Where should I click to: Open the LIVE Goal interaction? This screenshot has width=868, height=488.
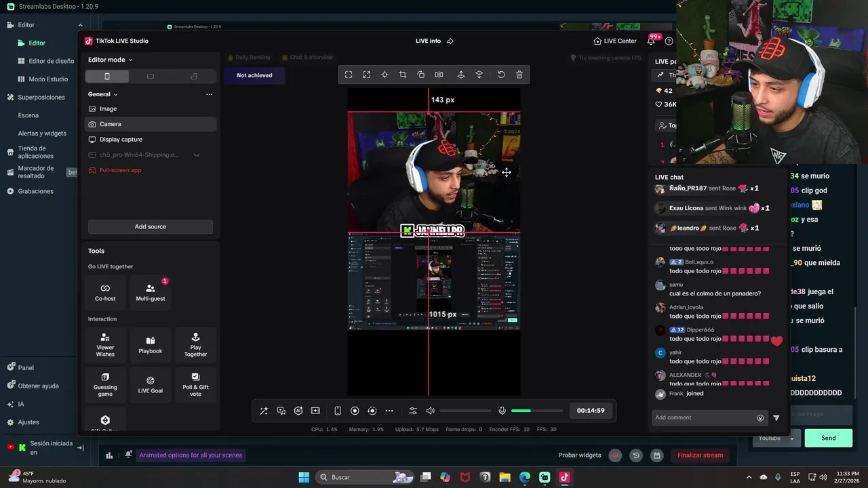coord(151,384)
